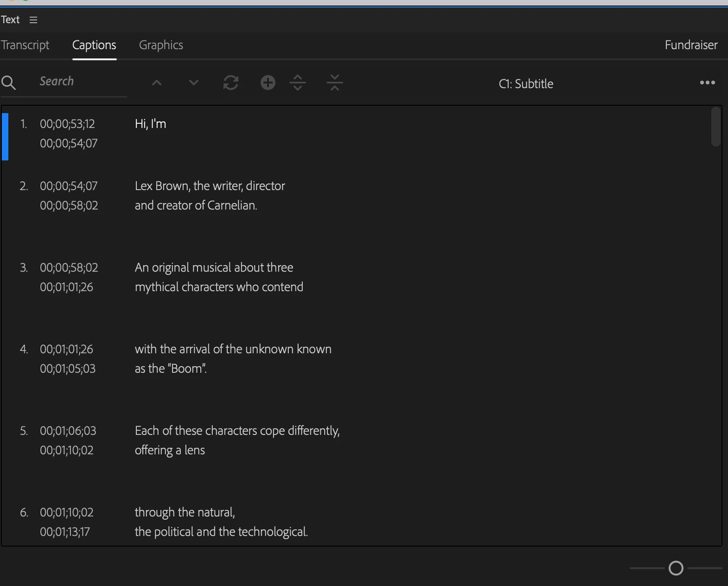Split the selected caption segment
The height and width of the screenshot is (586, 728).
point(298,83)
